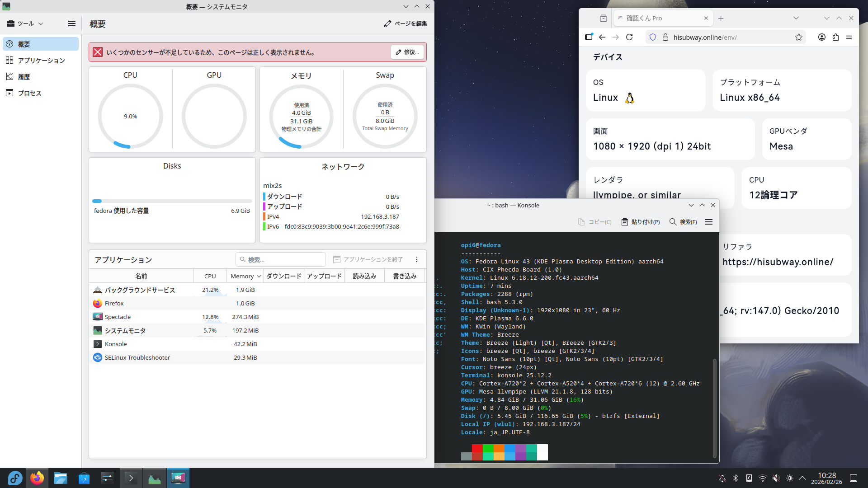Screen dimensions: 868x488
Task: Launch Dolphin file manager from taskbar
Action: (61, 478)
